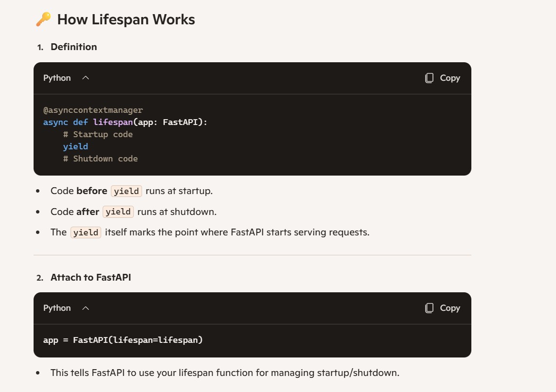The width and height of the screenshot is (556, 392).
Task: Click the bullet about managing startup/shutdown
Action: [x=225, y=373]
